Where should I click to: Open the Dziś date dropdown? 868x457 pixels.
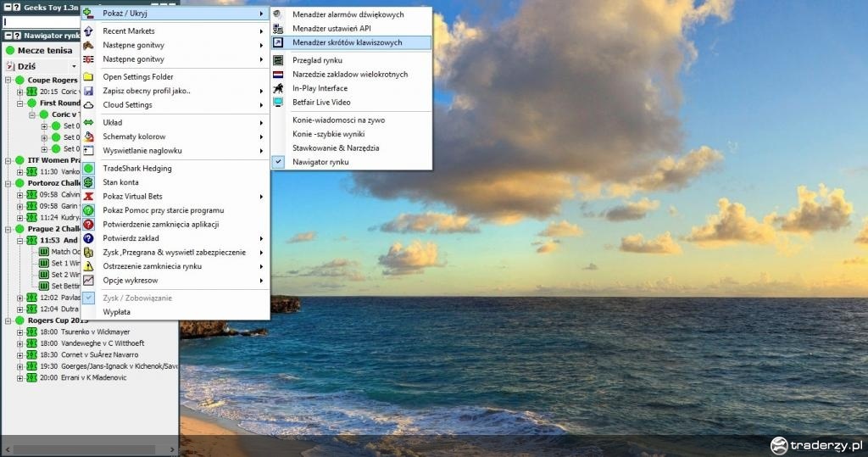click(75, 66)
